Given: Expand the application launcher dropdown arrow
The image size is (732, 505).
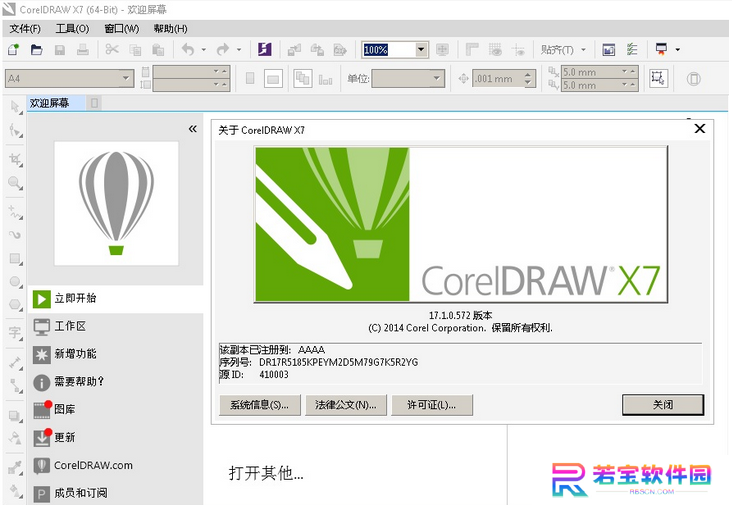Looking at the screenshot, I should tap(677, 49).
